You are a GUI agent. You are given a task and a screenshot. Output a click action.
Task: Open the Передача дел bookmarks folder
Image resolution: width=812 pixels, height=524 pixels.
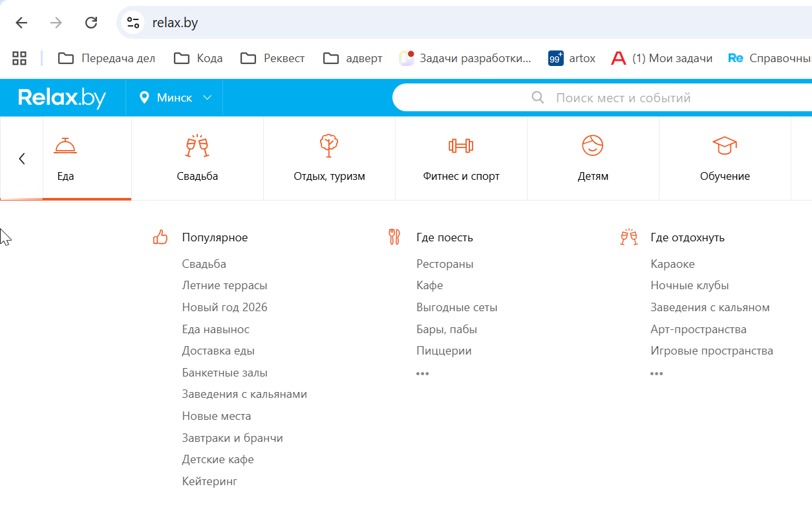pos(107,58)
